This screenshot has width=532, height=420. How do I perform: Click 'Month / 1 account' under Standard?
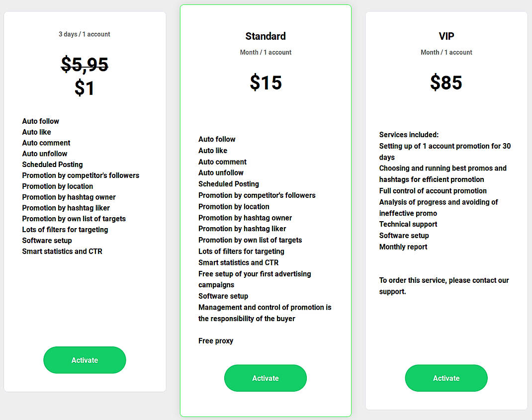pyautogui.click(x=266, y=52)
